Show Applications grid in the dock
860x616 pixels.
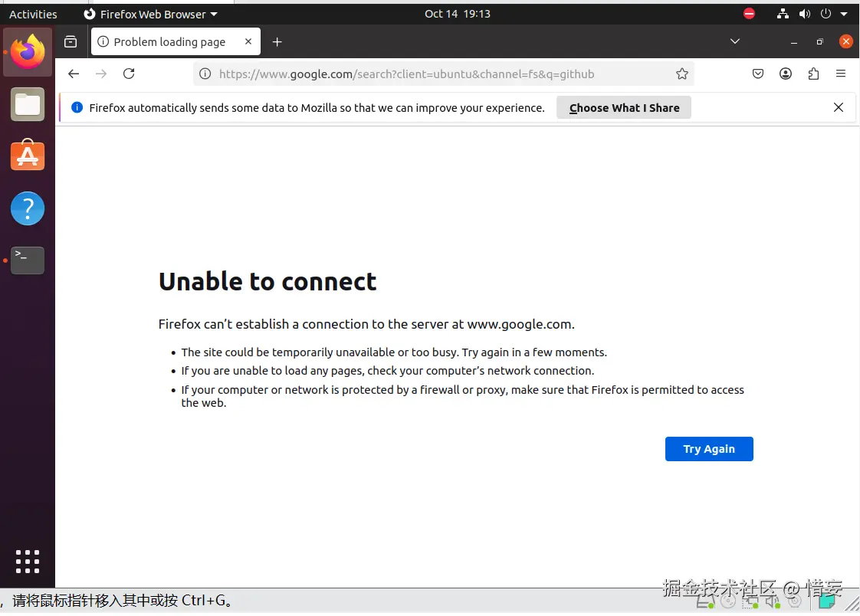[28, 562]
